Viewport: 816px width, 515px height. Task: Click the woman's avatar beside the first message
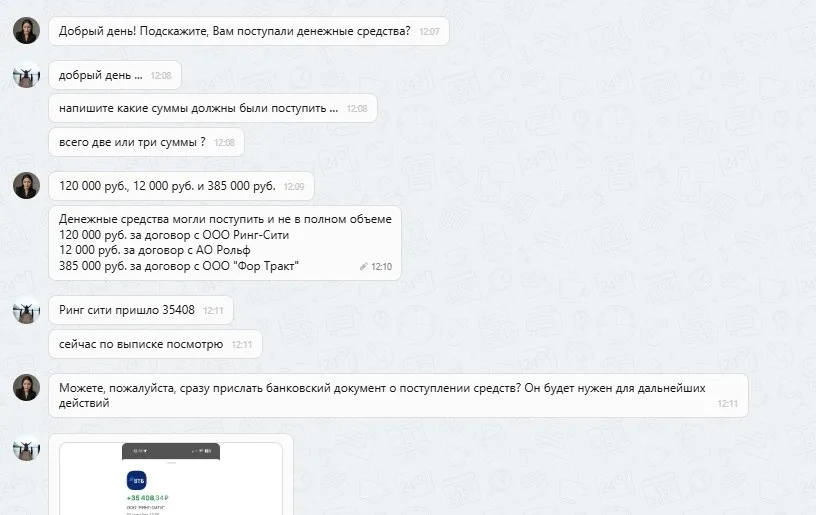pyautogui.click(x=27, y=30)
